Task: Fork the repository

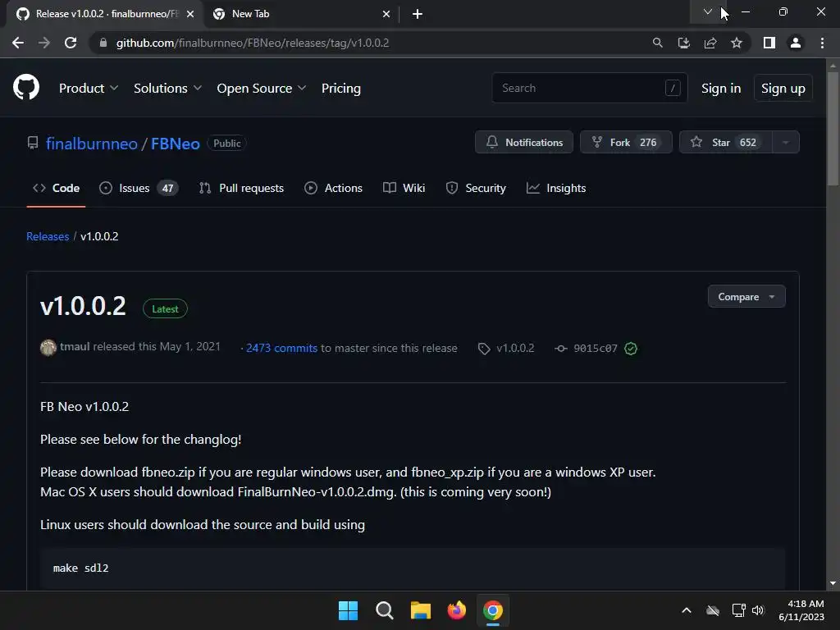Action: click(x=626, y=142)
